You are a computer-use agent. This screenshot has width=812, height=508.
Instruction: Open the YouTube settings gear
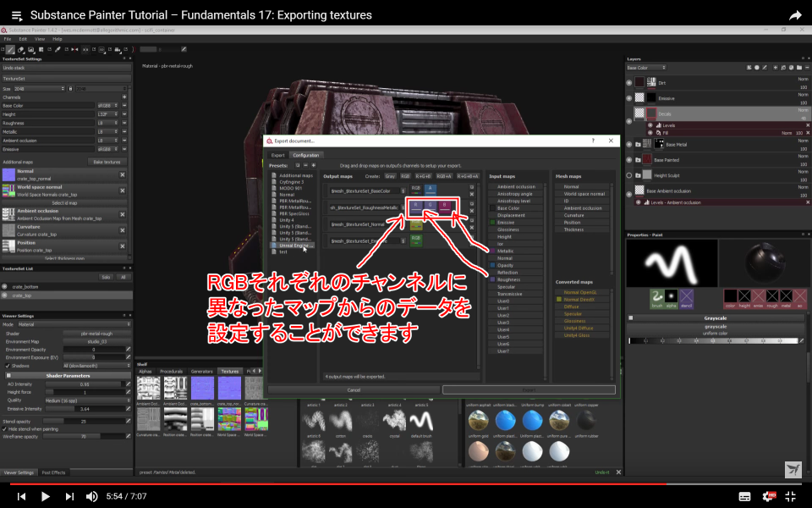[769, 496]
